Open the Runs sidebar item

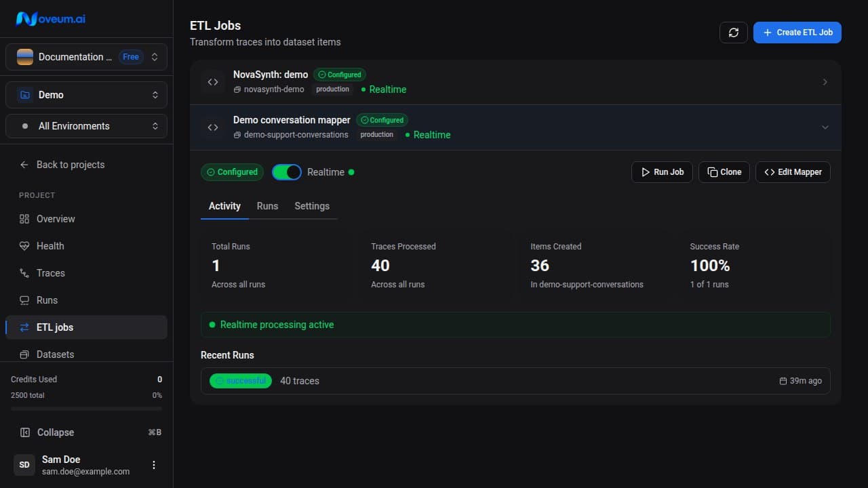click(86, 300)
